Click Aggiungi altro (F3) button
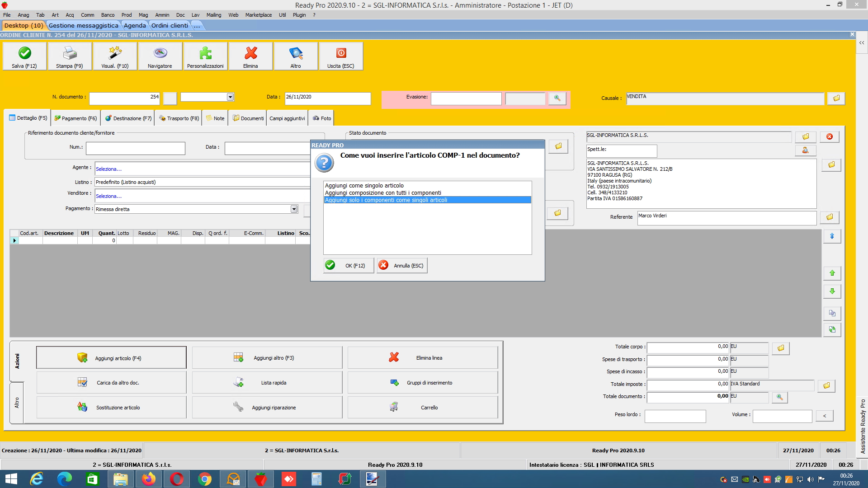868x488 pixels. [x=267, y=358]
